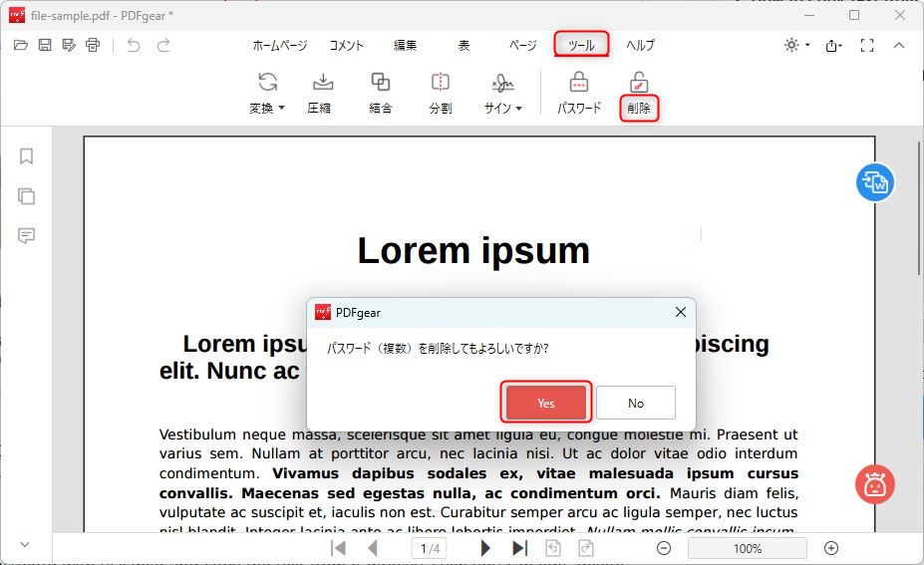Open the red AI assistant robot button
This screenshot has width=924, height=565.
(x=874, y=484)
